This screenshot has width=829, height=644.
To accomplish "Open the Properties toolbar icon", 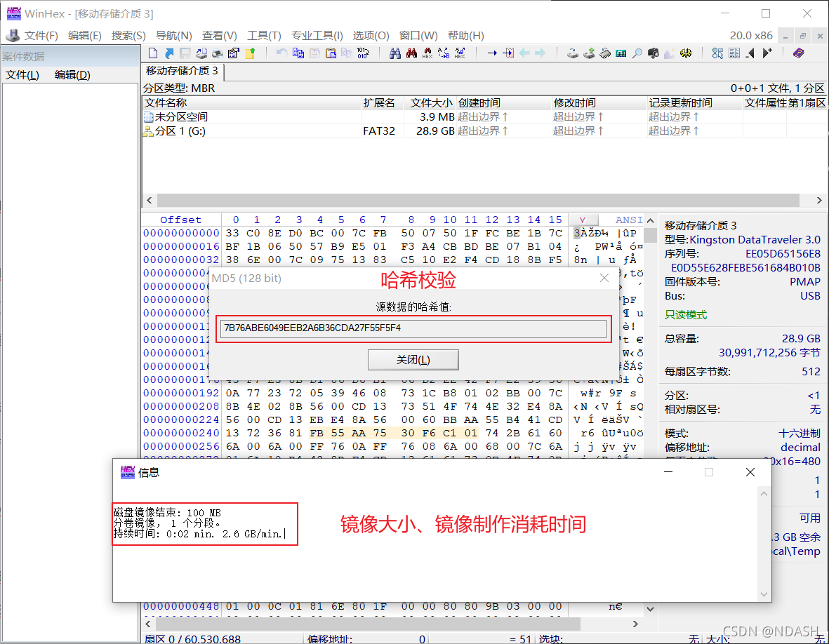I will [x=234, y=53].
